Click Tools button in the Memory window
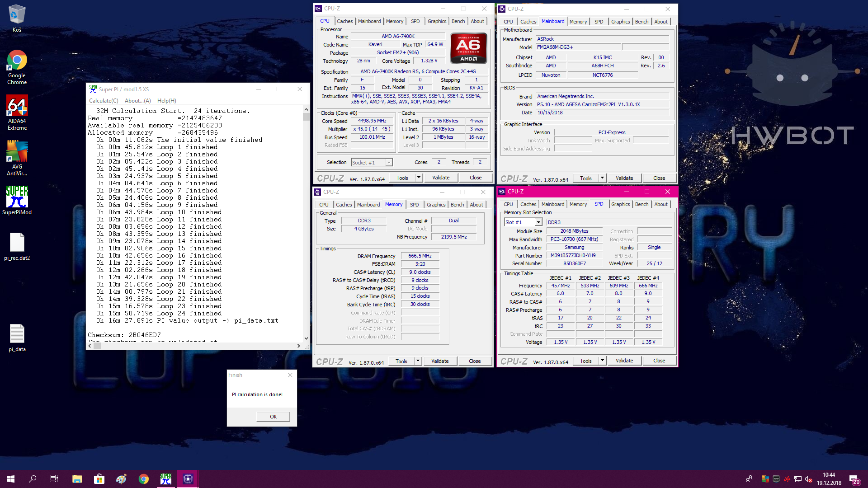The image size is (868, 488). (401, 361)
